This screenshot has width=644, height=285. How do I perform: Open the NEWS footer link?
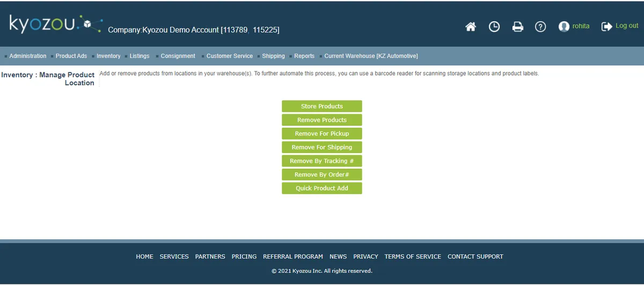(x=338, y=257)
